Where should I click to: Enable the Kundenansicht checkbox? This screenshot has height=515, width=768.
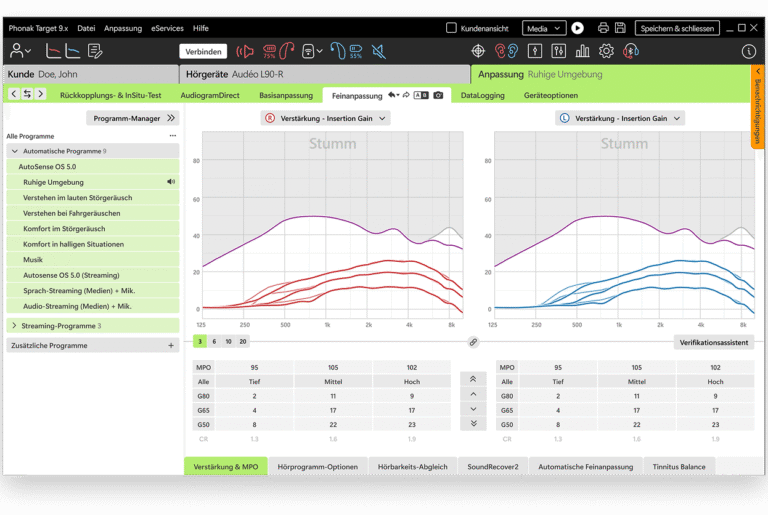(451, 28)
